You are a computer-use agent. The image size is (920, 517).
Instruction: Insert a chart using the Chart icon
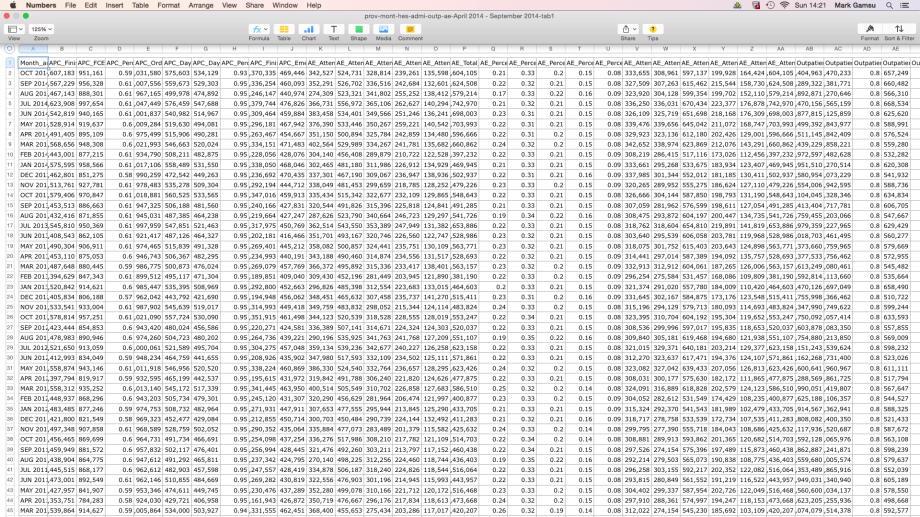click(x=309, y=31)
